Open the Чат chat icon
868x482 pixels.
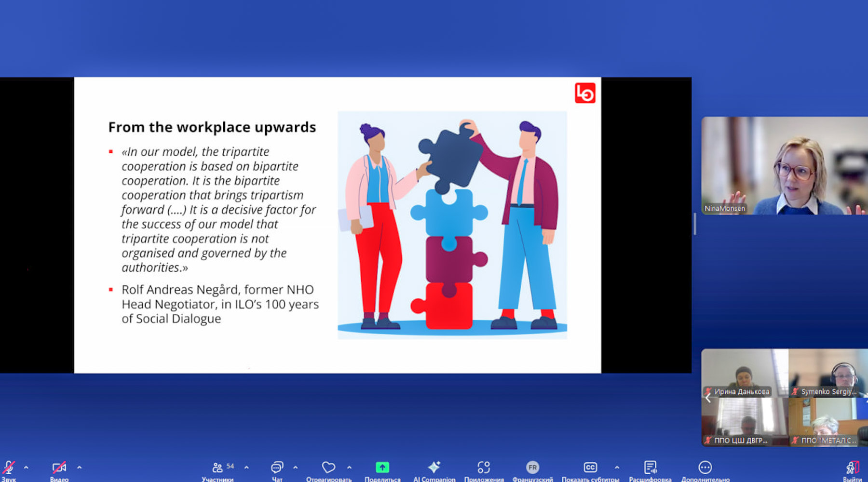point(277,468)
